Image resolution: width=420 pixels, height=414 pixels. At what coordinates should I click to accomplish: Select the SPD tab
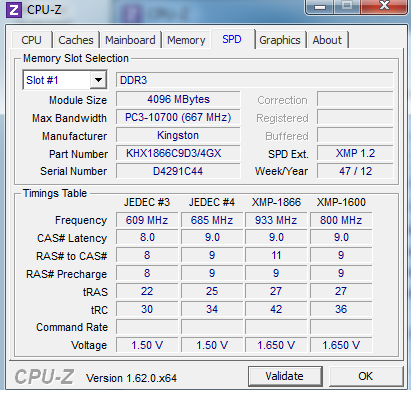(232, 39)
